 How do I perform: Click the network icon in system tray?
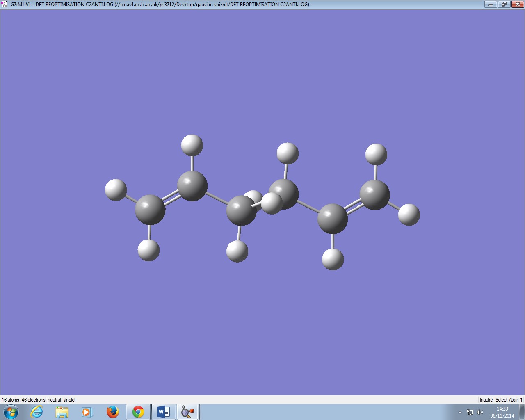point(470,412)
